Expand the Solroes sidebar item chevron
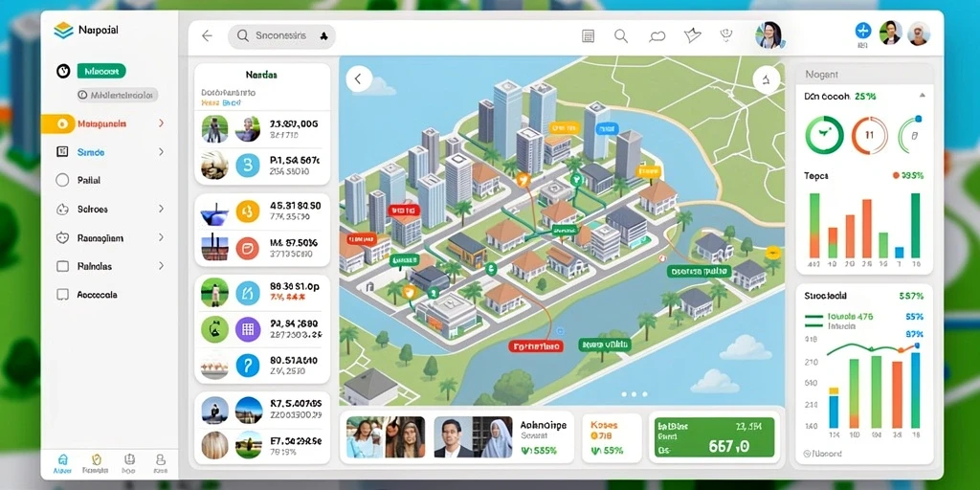Screen dimensions: 980x490 pyautogui.click(x=161, y=209)
